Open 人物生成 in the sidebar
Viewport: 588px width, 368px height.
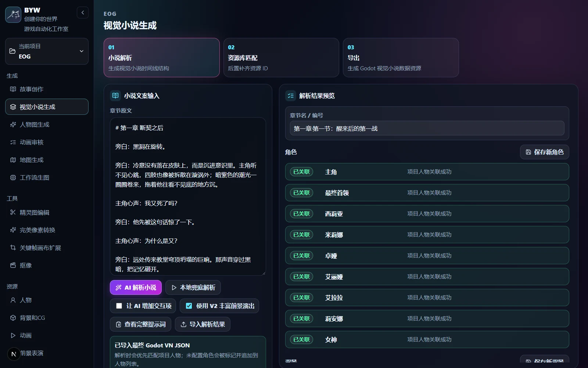coord(47,124)
